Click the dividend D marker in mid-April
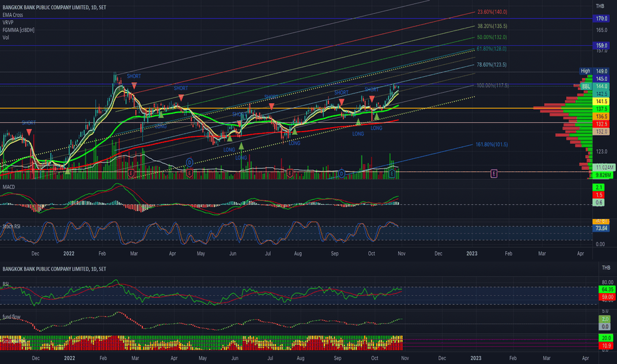 pyautogui.click(x=189, y=162)
